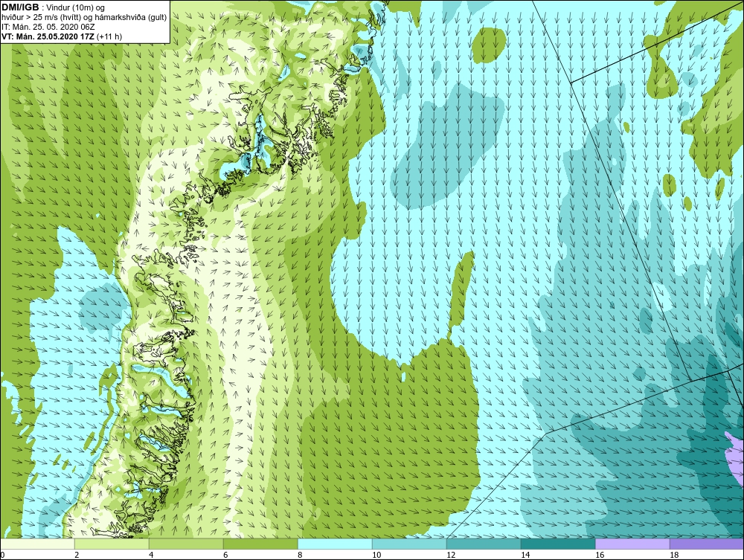Screen dimensions: 744x560
Task: Click the 12–14 m/s teal legend swatch
Action: pos(484,544)
